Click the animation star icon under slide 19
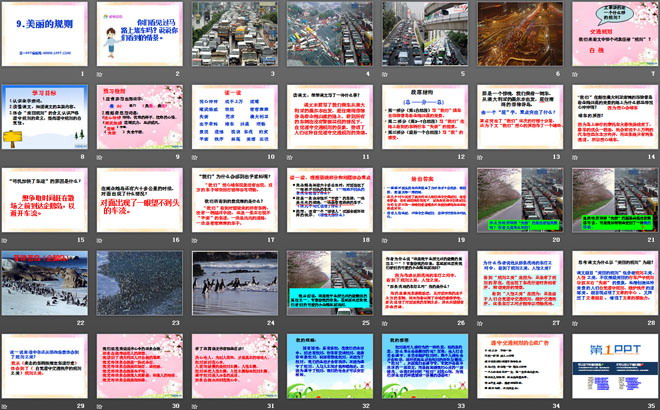The width and height of the screenshot is (660, 410). (x=385, y=240)
